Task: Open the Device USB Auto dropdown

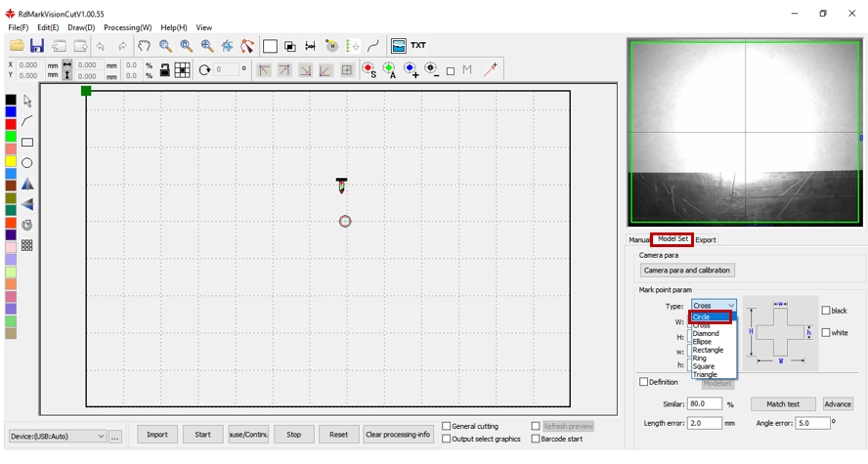Action: point(57,436)
